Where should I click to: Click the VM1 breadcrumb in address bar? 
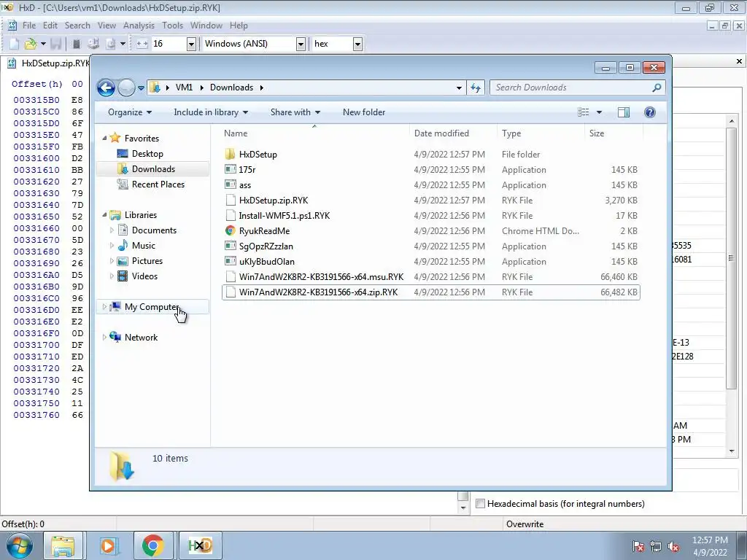point(184,87)
